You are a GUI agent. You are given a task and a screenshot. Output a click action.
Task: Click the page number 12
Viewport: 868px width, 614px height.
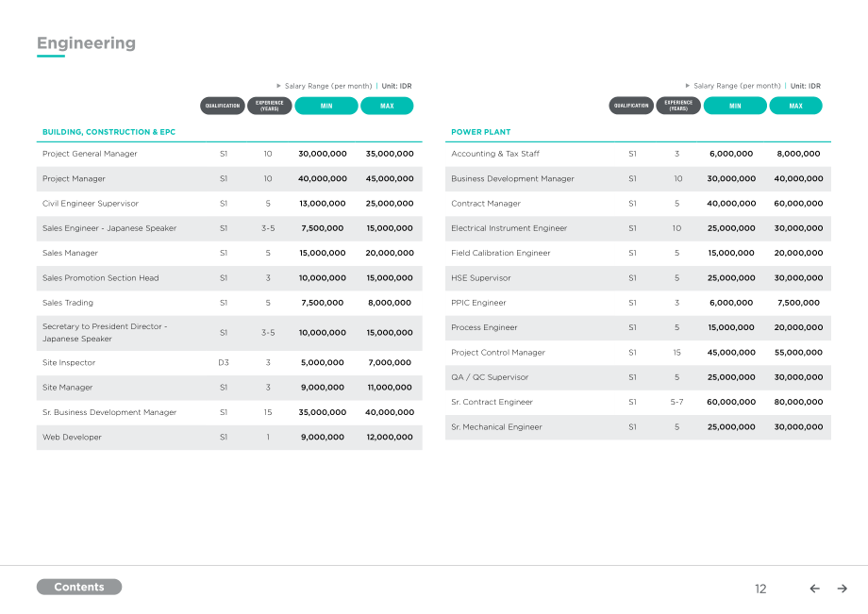click(x=760, y=589)
